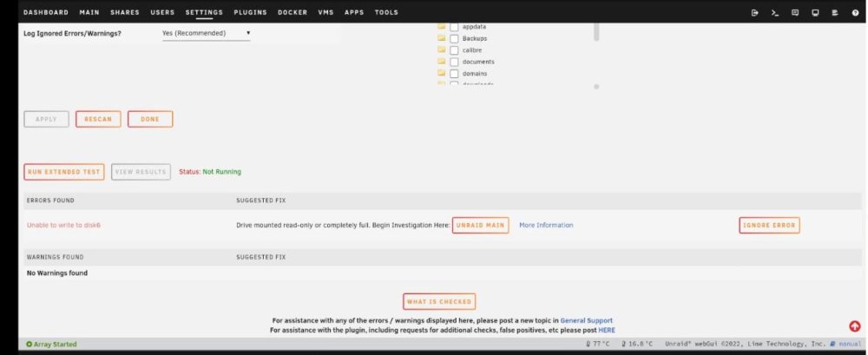The width and height of the screenshot is (868, 355).
Task: Click the 'Not Running' status text
Action: [221, 172]
